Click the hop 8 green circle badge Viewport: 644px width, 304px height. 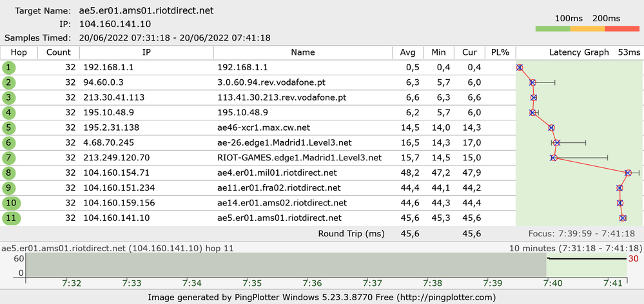[x=8, y=173]
